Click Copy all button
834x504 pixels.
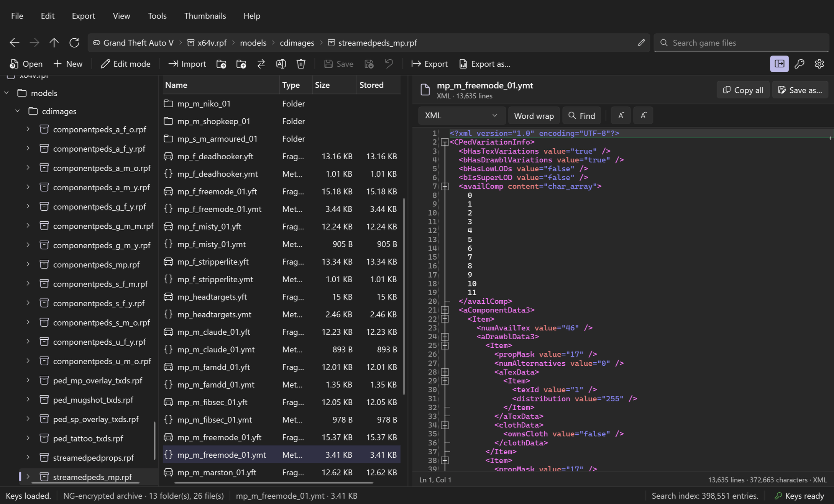[743, 90]
